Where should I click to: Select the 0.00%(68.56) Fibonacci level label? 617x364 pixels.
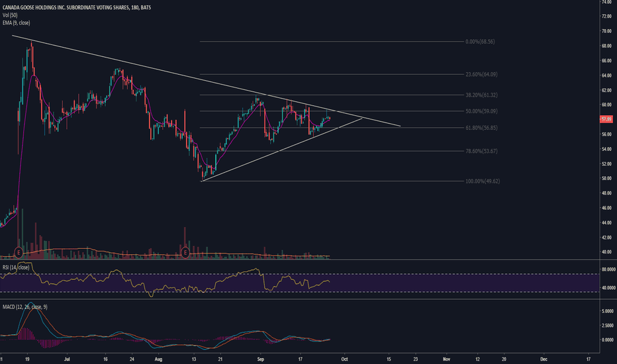480,42
